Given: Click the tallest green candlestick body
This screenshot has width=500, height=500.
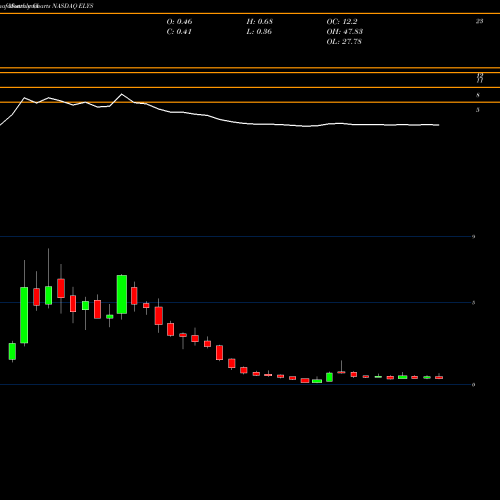Looking at the screenshot, I should point(24,315).
